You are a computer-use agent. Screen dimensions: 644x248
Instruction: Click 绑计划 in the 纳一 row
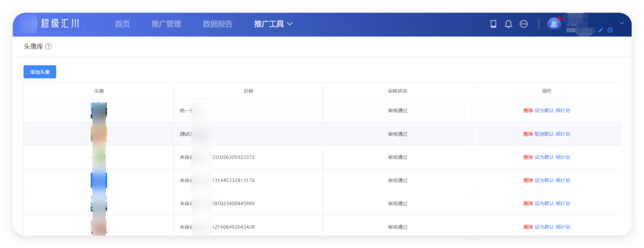pos(563,111)
